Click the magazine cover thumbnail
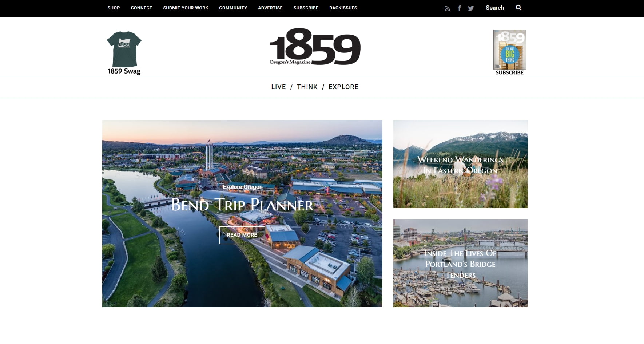This screenshot has height=344, width=644. click(x=509, y=50)
